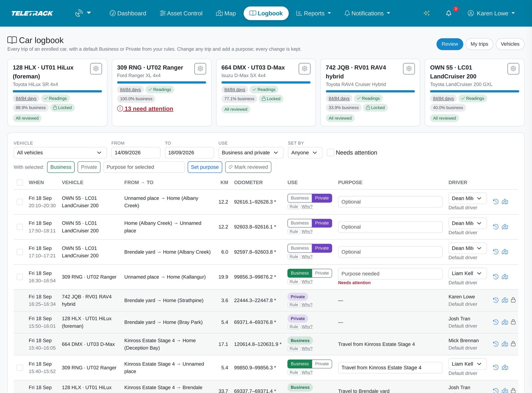Show map for the 20:10–20:30 trip
532x393 pixels.
tap(505, 202)
